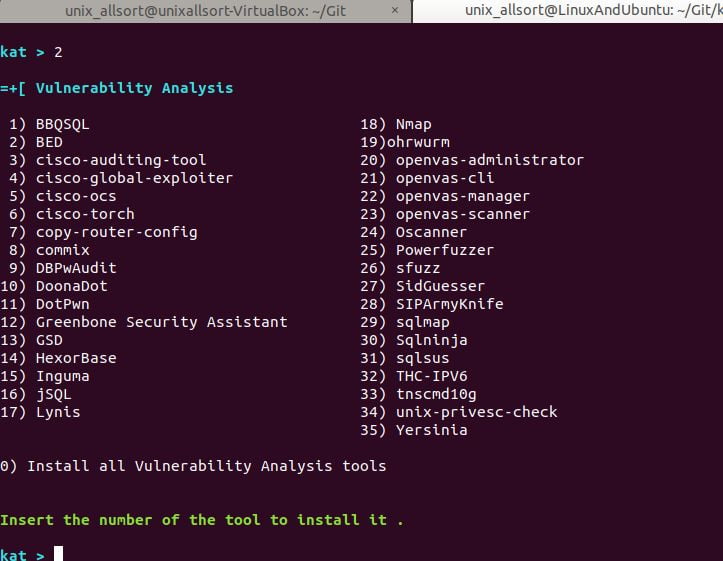Click the 'Greenbone Security Assistant' entry
723x561 pixels.
(161, 322)
